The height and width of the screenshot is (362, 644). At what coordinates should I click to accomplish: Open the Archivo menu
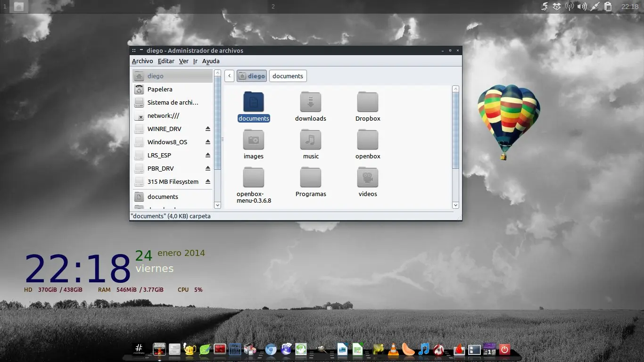(142, 61)
